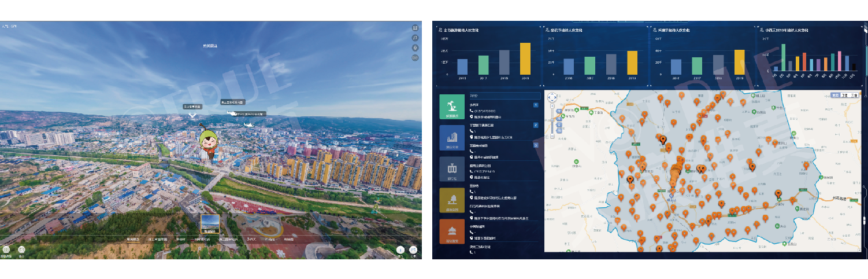Select the highlighted scene thumbnail

tap(209, 224)
